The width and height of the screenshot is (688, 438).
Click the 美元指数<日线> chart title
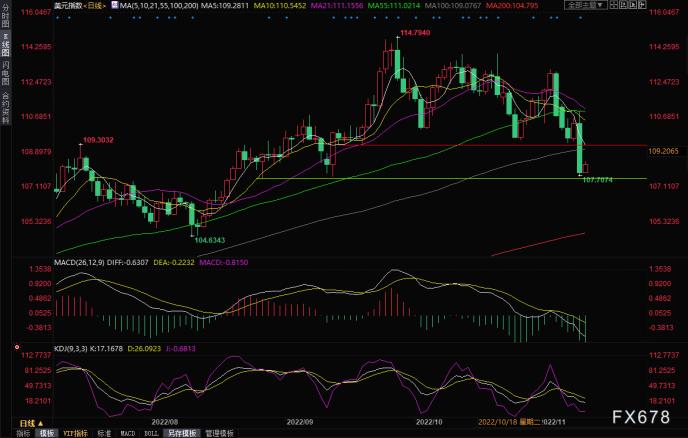80,6
